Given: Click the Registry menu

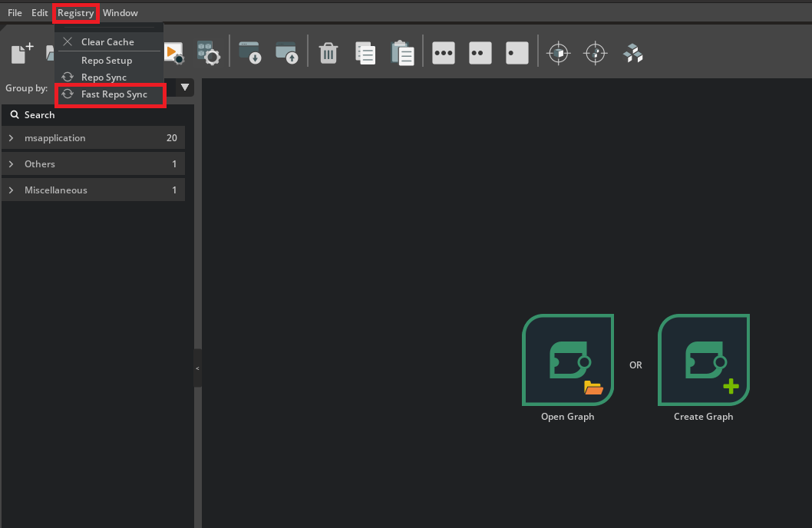Looking at the screenshot, I should tap(76, 13).
